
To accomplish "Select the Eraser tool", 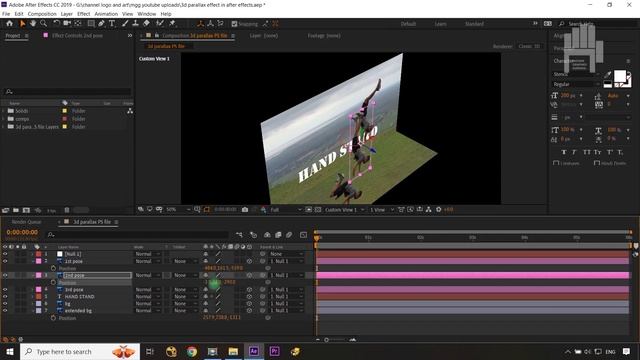I will (147, 24).
